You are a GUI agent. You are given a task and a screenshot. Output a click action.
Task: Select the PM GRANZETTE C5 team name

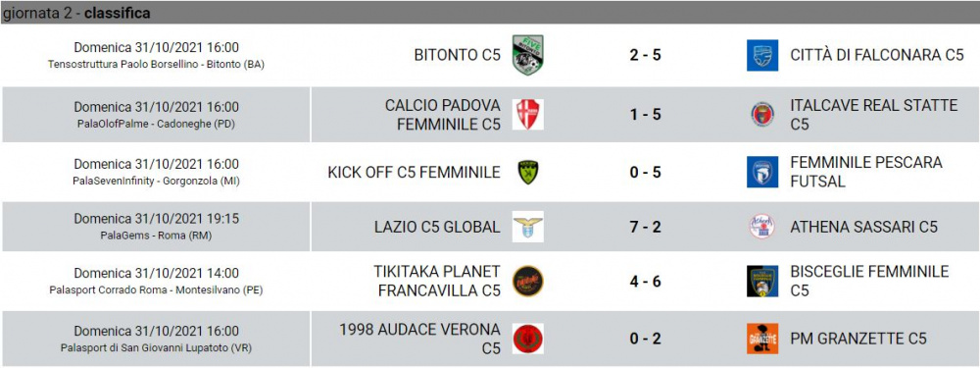point(858,339)
